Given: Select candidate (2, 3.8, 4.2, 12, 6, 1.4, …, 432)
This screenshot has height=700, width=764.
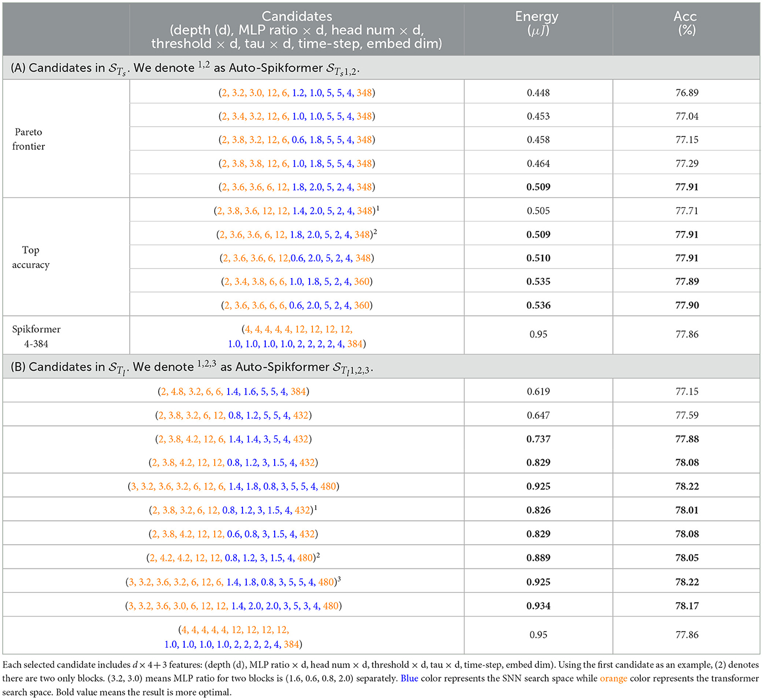Looking at the screenshot, I should click(234, 439).
